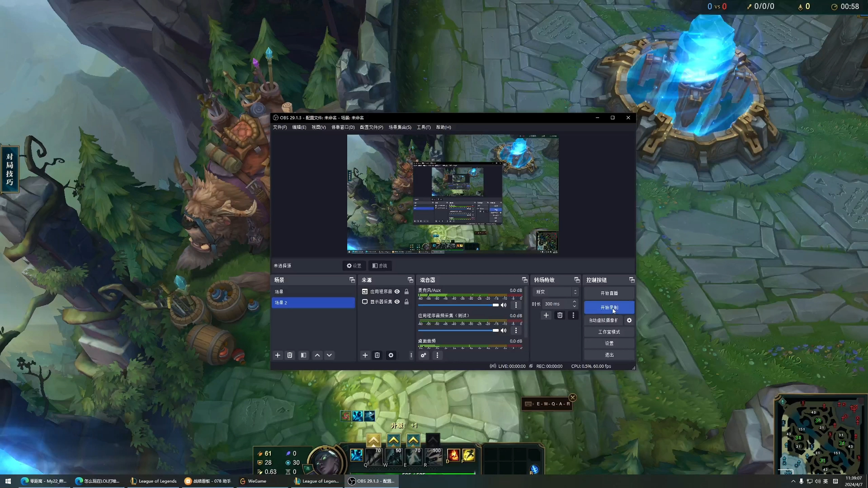Click the delete scene trash icon

290,355
